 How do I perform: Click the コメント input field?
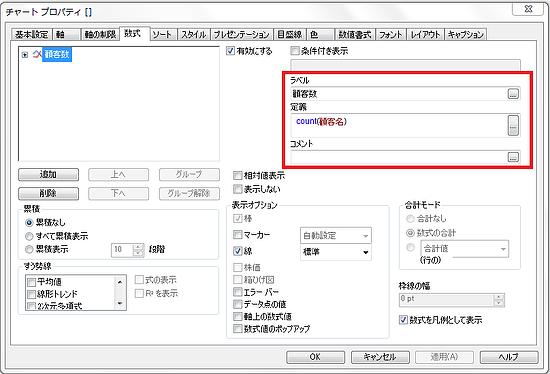coord(398,157)
